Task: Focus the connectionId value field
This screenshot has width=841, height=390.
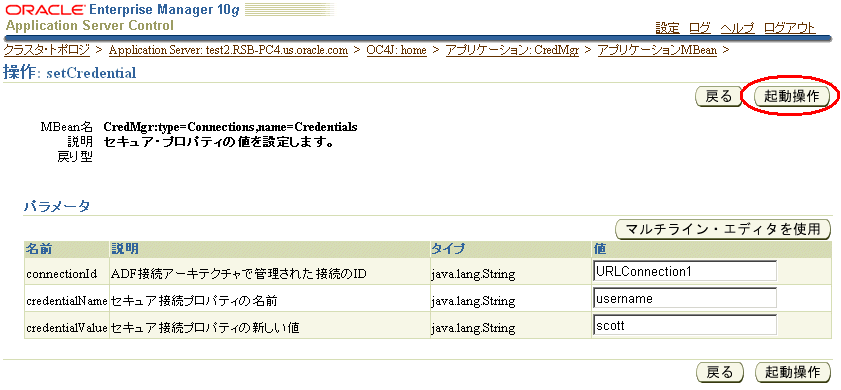Action: [685, 271]
